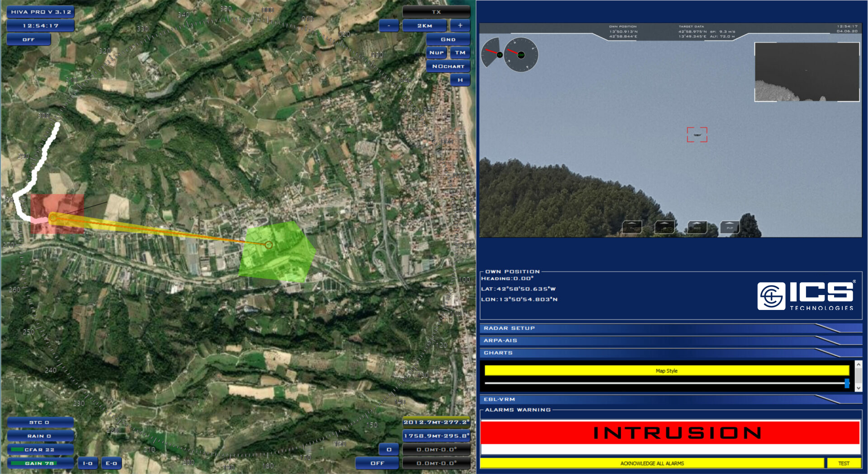Toggle the NOCHART display button
Screen dimensions: 868x474
point(448,66)
